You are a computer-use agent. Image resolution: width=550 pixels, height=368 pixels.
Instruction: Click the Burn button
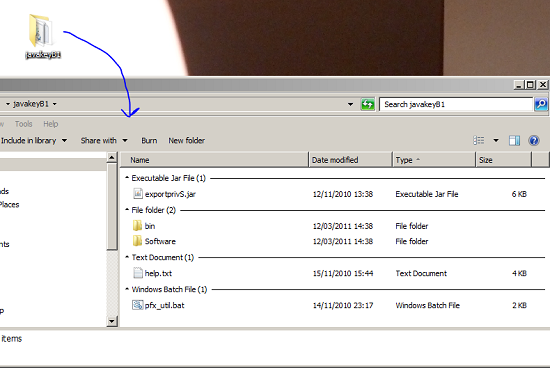149,141
